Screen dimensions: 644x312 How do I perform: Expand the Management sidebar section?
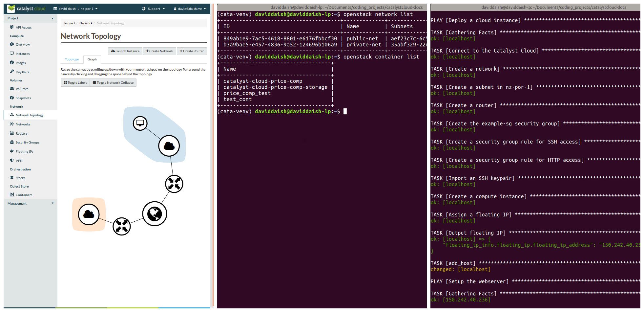pos(31,204)
